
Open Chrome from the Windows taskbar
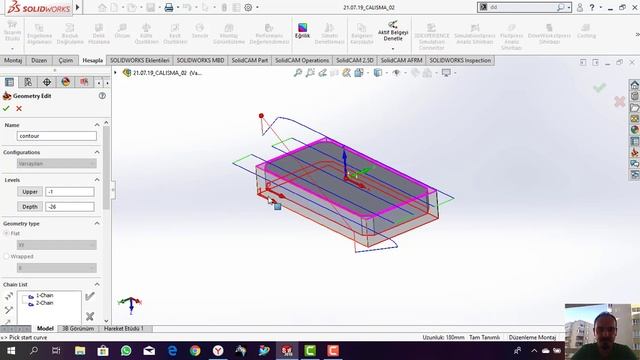[195, 351]
